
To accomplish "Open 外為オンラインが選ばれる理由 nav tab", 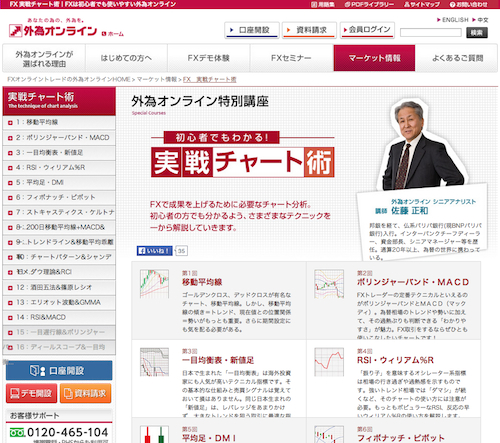I will pyautogui.click(x=44, y=58).
